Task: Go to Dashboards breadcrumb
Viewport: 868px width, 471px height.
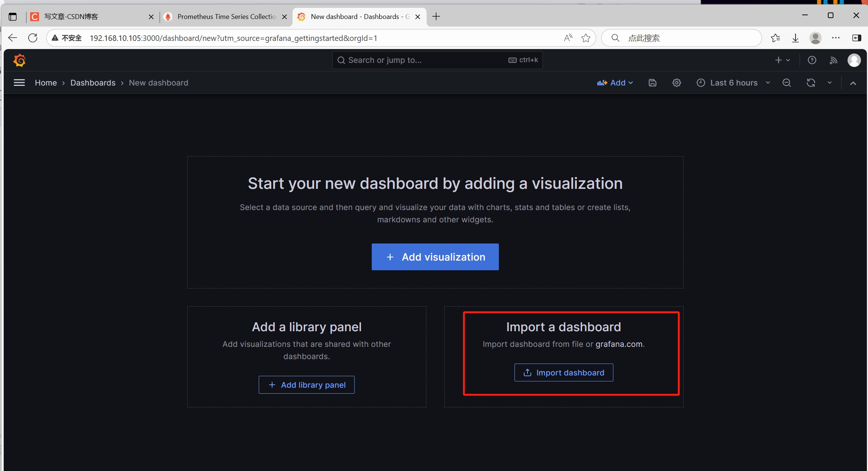Action: tap(93, 83)
